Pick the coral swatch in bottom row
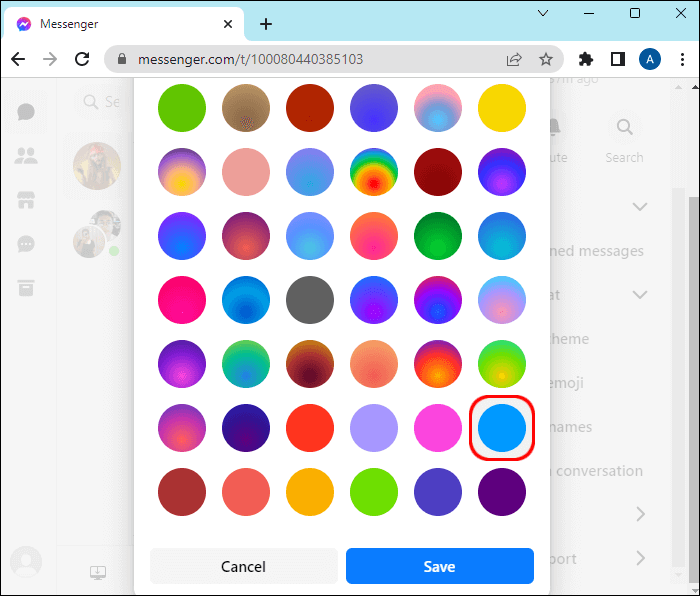 pyautogui.click(x=246, y=492)
